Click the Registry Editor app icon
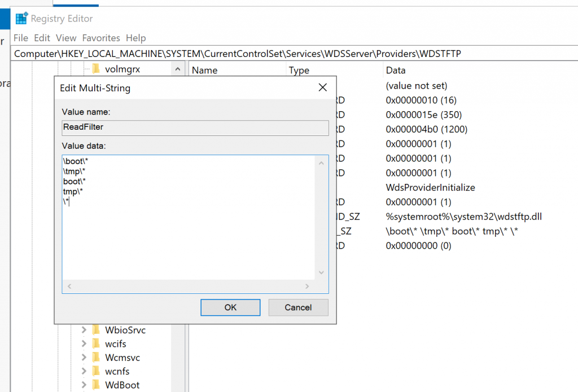 (x=22, y=19)
